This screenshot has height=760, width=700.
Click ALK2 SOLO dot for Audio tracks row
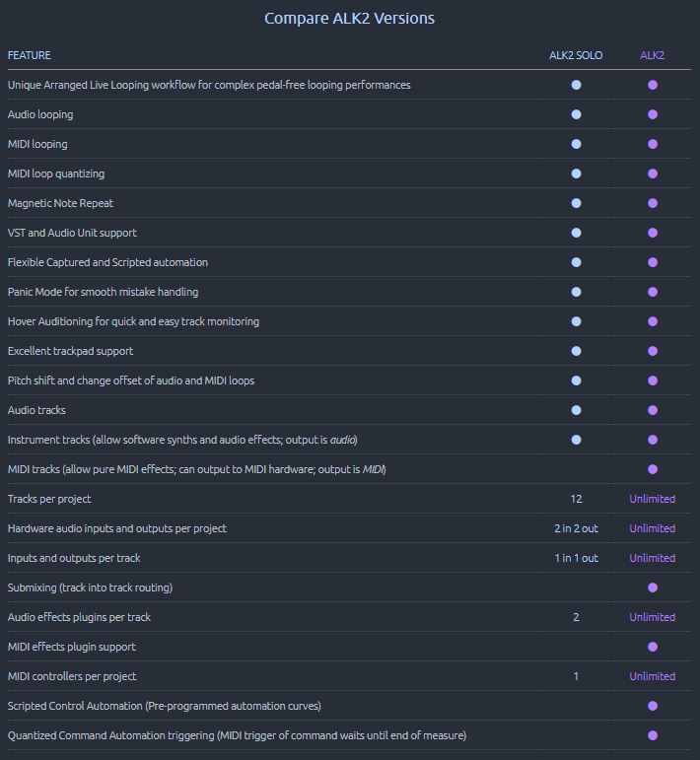pyautogui.click(x=576, y=410)
